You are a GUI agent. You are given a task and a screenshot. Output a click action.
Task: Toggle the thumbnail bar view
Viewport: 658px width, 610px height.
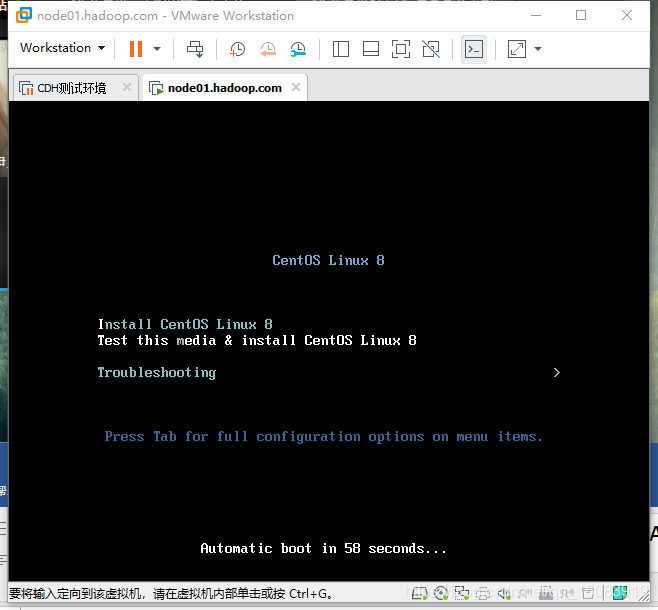click(371, 49)
